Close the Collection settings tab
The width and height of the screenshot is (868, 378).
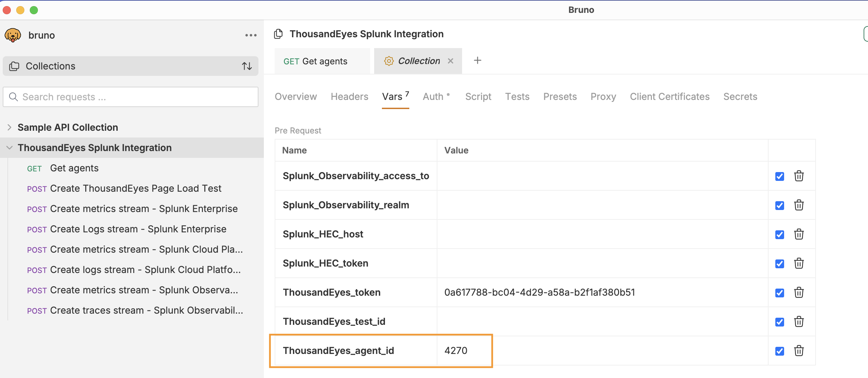pos(450,61)
